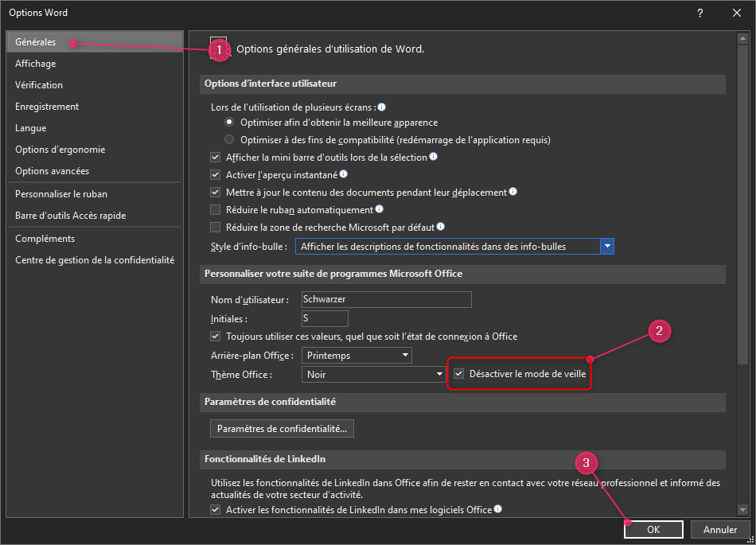The height and width of the screenshot is (545, 756).
Task: Go to Enregistrement category
Action: [x=95, y=107]
